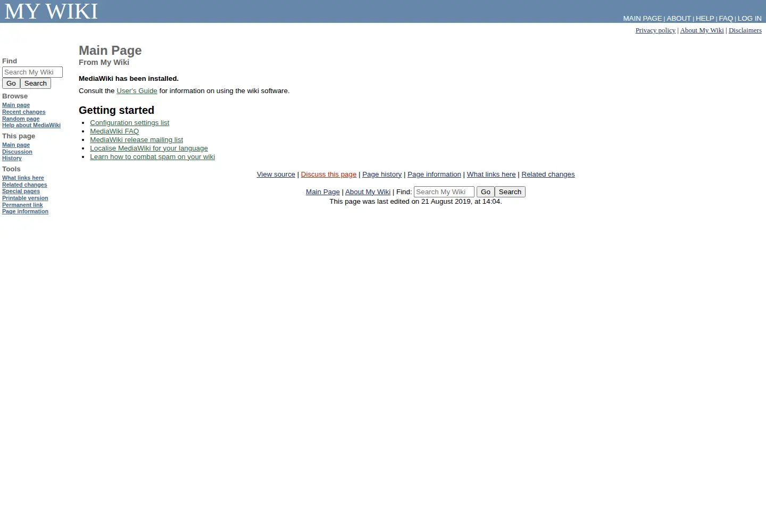Open Special pages
Image resolution: width=766 pixels, height=532 pixels.
21,192
